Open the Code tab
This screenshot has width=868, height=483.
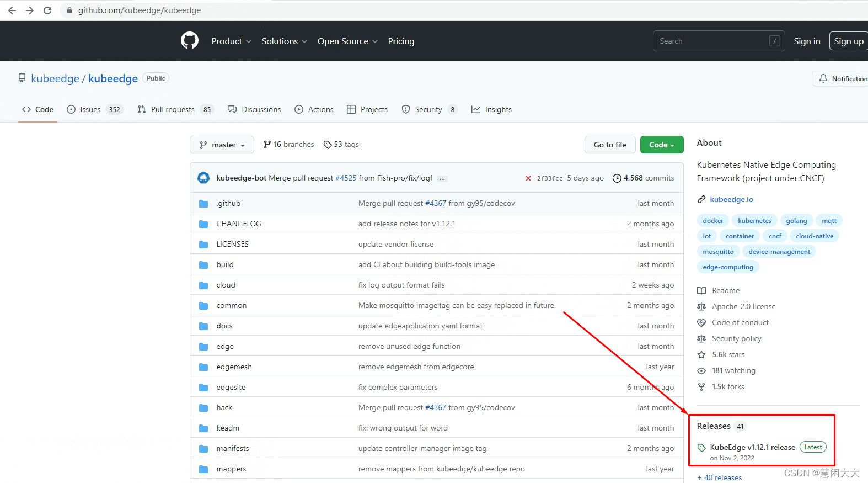37,109
